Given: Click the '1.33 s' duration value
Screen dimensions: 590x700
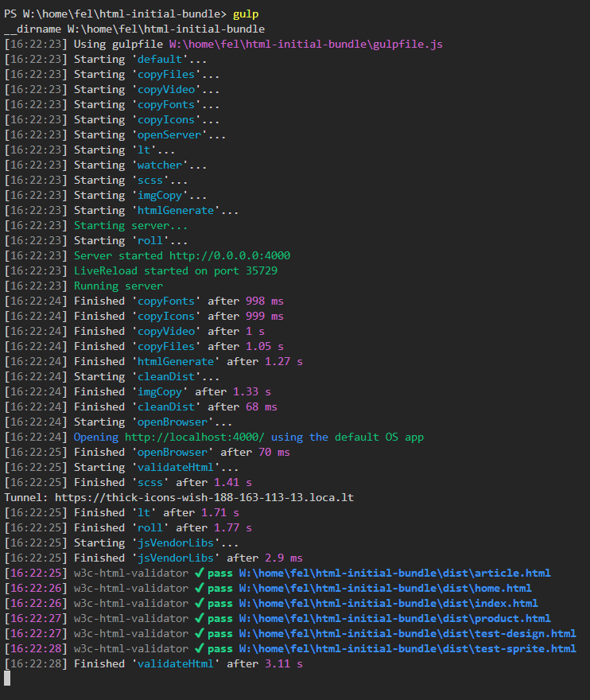Looking at the screenshot, I should click(x=252, y=392).
